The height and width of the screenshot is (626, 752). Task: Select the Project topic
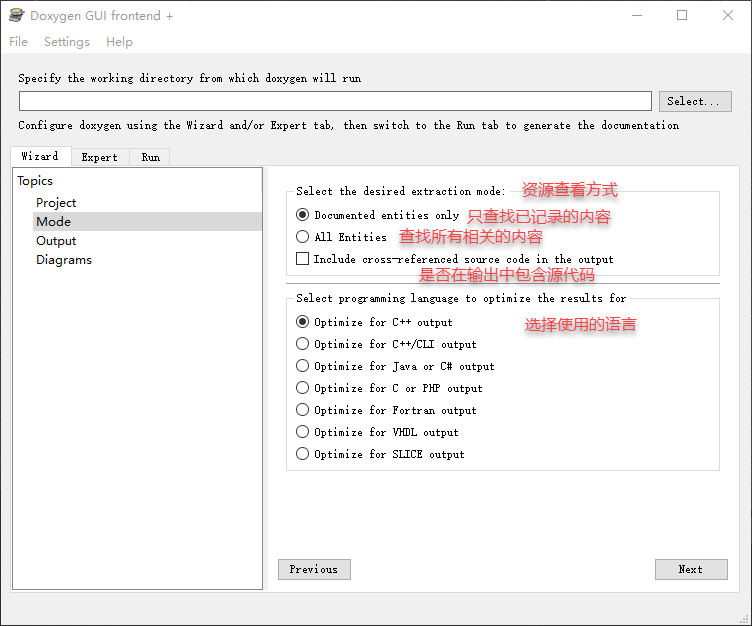56,202
